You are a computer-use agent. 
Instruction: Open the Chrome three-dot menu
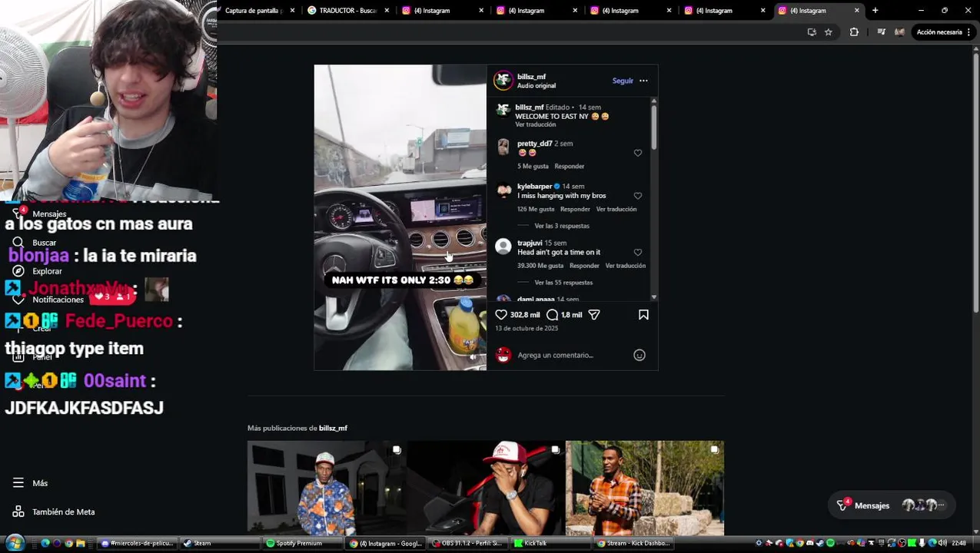click(971, 32)
